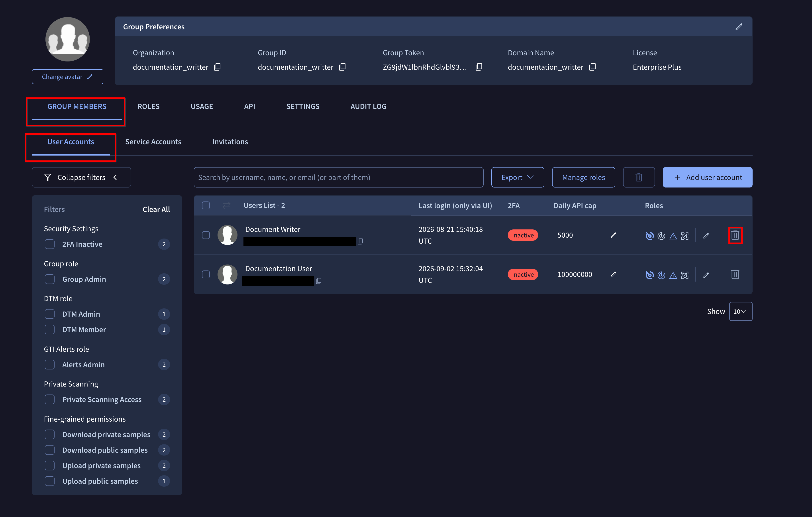Delete the Document Writer user account

coord(735,235)
